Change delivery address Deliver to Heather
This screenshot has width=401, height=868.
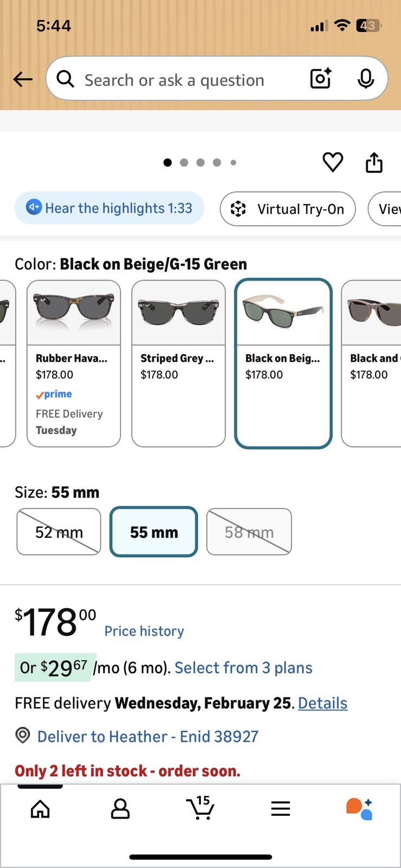click(x=148, y=737)
